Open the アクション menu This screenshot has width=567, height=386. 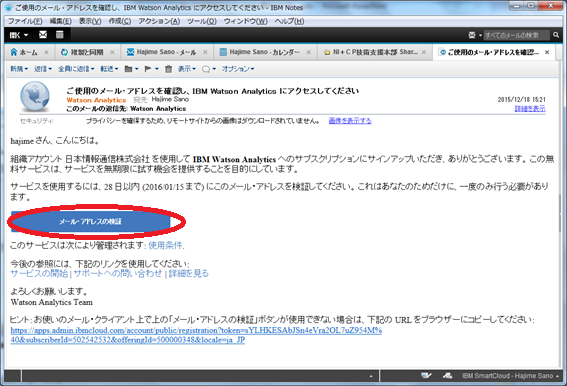[159, 21]
